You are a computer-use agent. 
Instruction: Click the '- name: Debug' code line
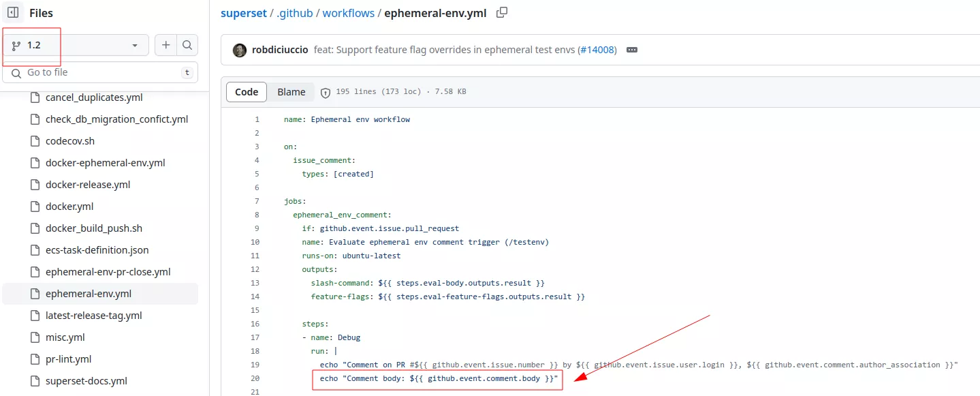tap(331, 337)
